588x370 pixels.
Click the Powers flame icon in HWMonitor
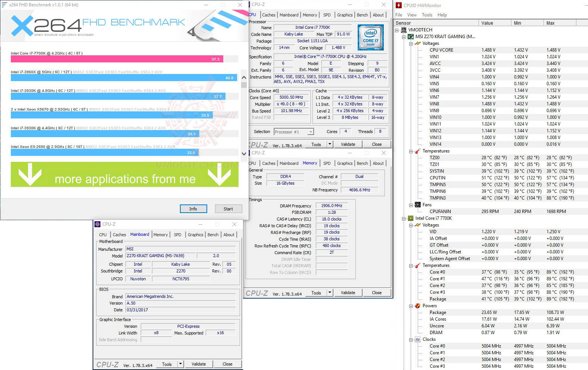coord(418,306)
